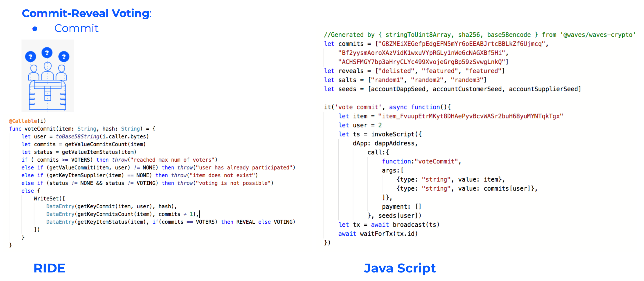The width and height of the screenshot is (644, 281).
Task: Click the "user has already participated" string
Action: 244,167
